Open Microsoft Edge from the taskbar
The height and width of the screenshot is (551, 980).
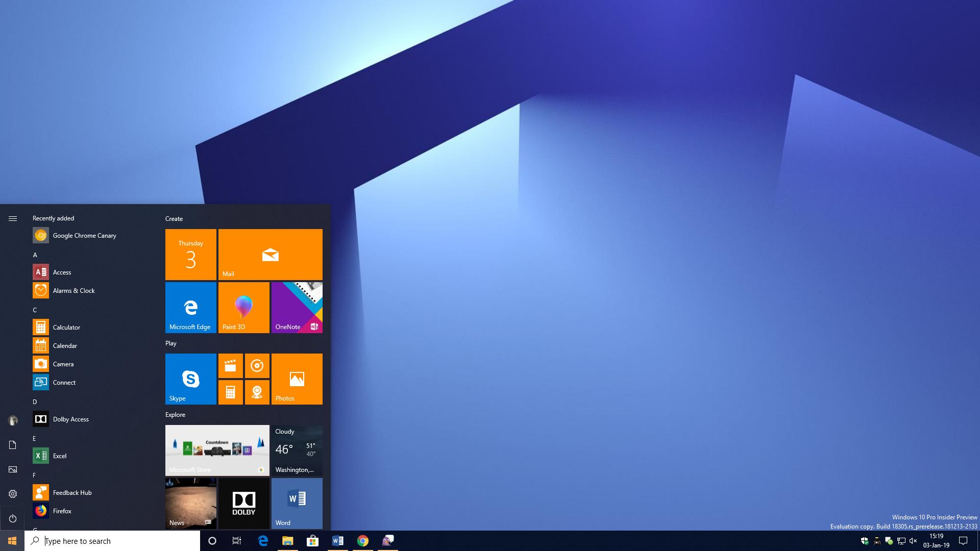pyautogui.click(x=263, y=541)
